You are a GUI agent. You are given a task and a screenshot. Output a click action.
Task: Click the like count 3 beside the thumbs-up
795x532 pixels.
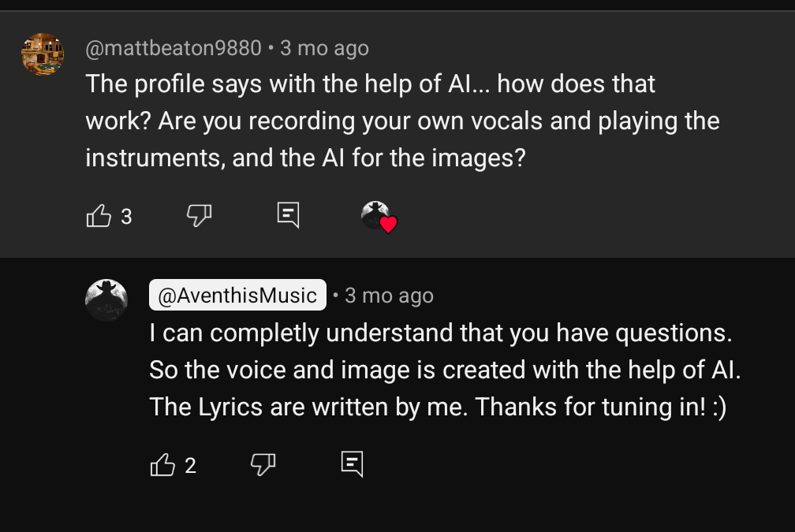click(127, 217)
